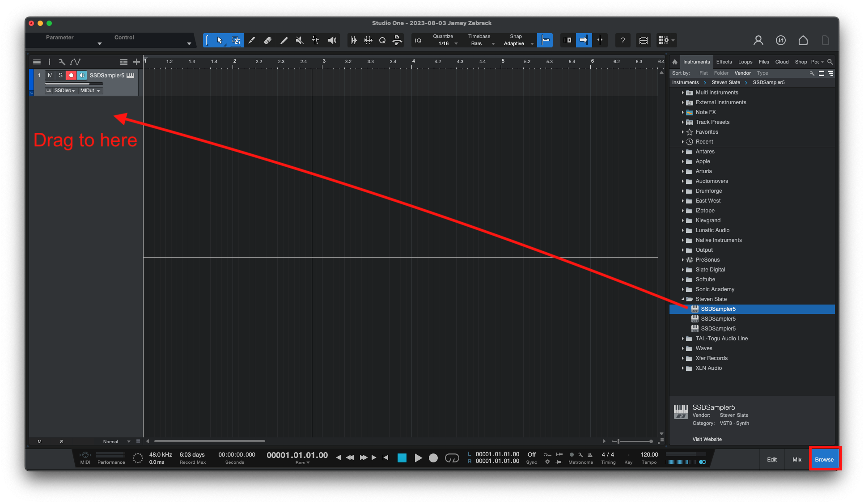Open the Shop tab
864x504 pixels.
(x=800, y=62)
